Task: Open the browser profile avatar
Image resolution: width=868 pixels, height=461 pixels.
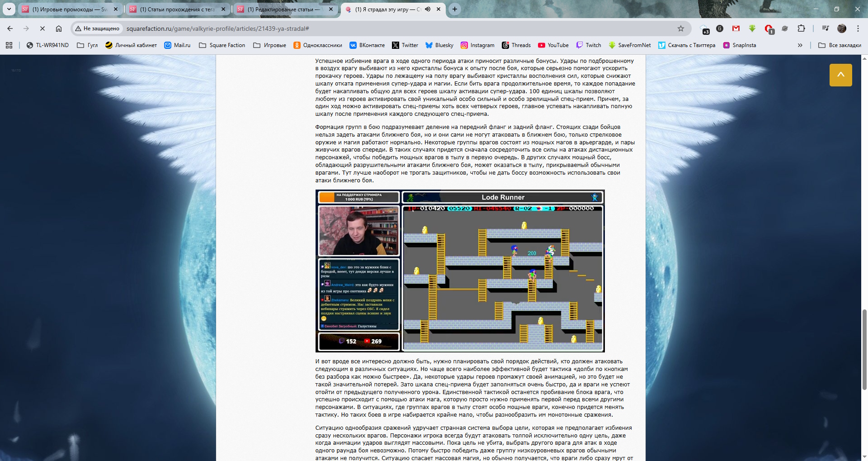Action: tap(841, 29)
